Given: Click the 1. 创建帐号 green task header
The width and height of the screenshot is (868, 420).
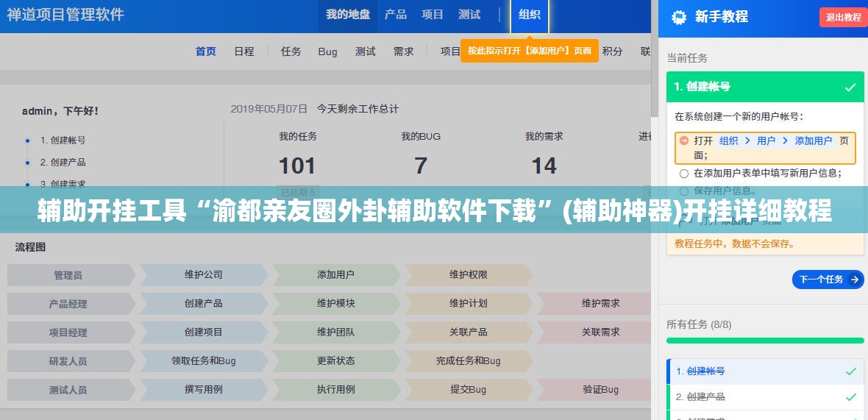Looking at the screenshot, I should [765, 87].
